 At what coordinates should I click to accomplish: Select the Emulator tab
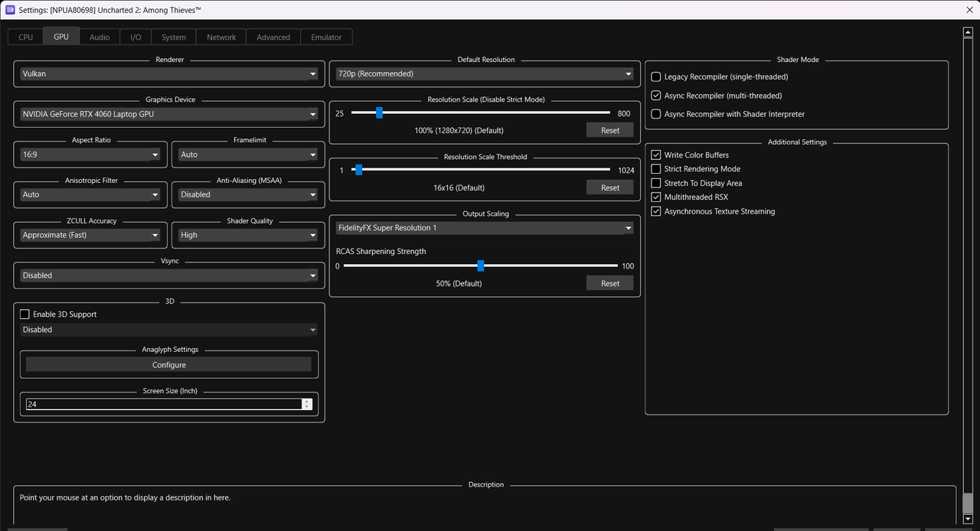[x=327, y=37]
